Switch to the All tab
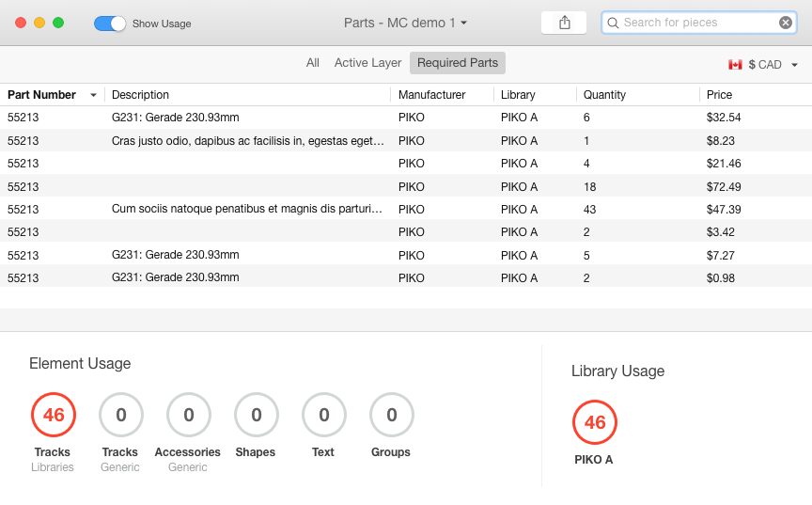 point(312,63)
